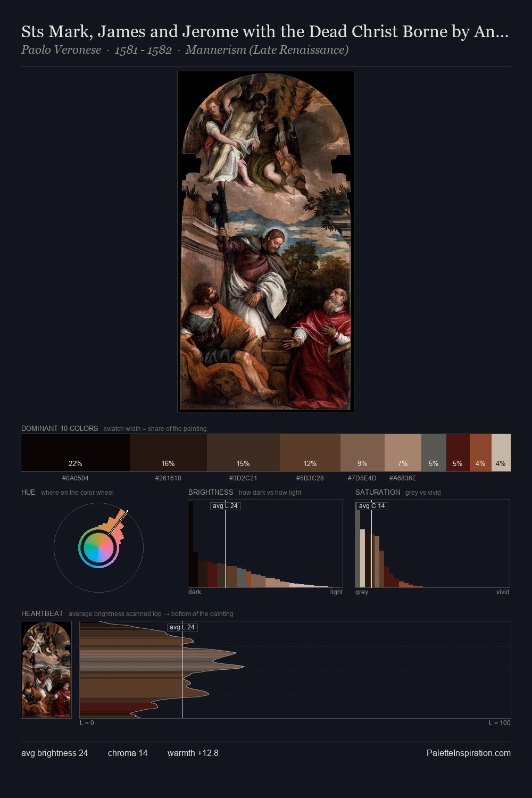The image size is (532, 798).
Task: Select the 5% dark maroon swatch
Action: (458, 453)
